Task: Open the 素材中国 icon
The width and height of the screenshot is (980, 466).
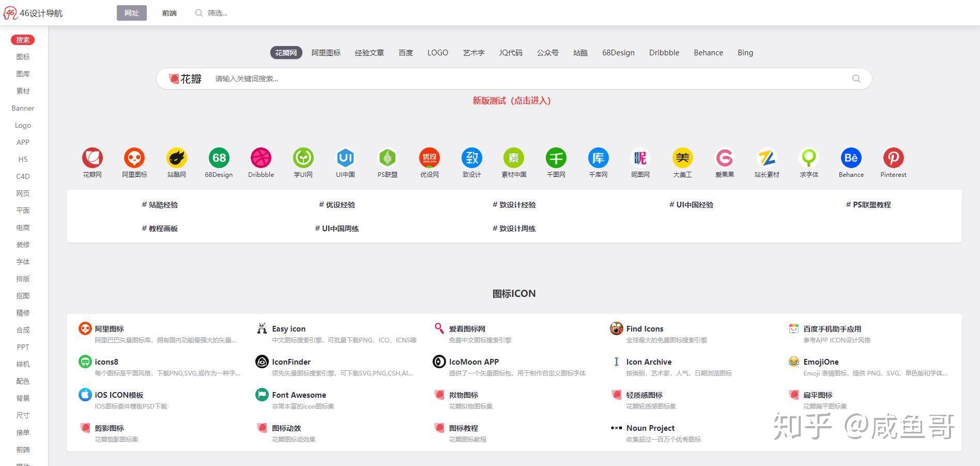Action: [x=514, y=158]
